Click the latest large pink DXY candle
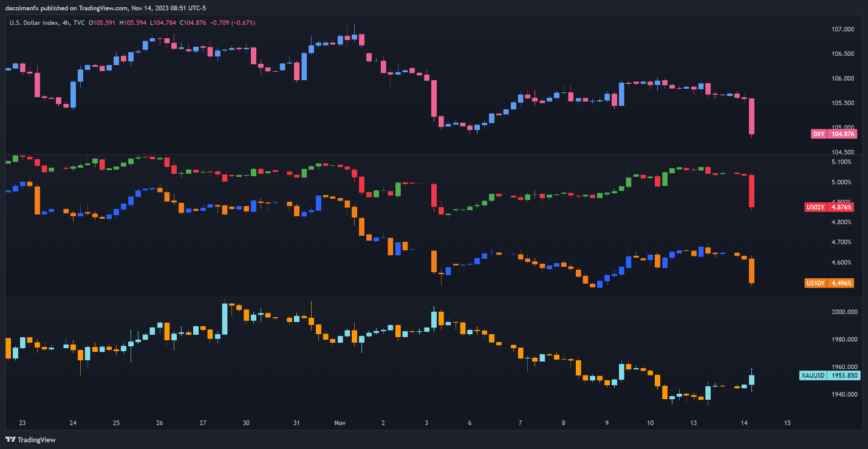 [751, 117]
